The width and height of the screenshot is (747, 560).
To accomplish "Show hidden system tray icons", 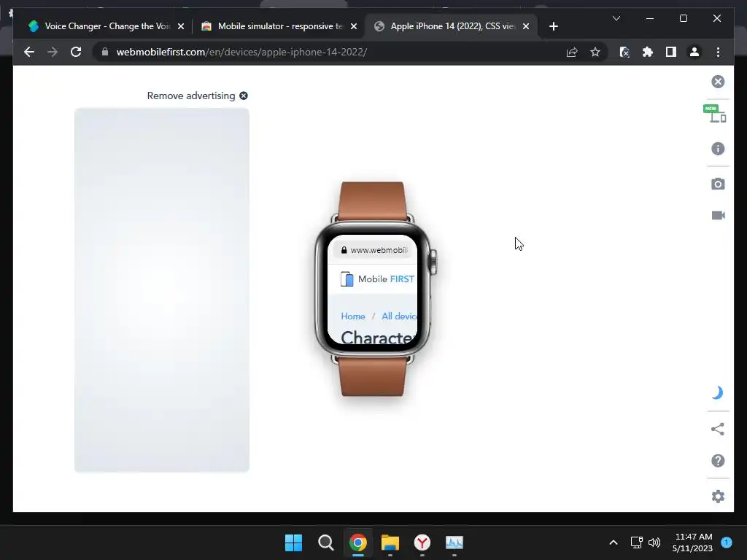I will [x=613, y=542].
